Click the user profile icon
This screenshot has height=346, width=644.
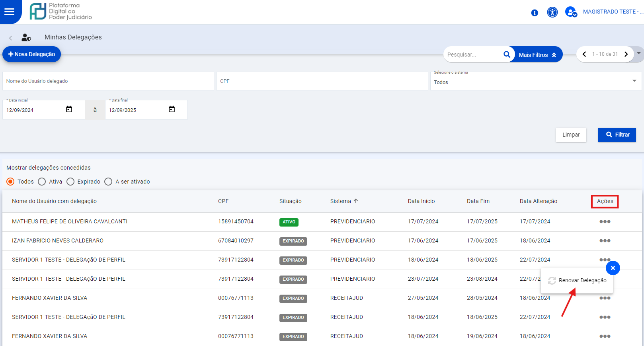click(x=571, y=12)
